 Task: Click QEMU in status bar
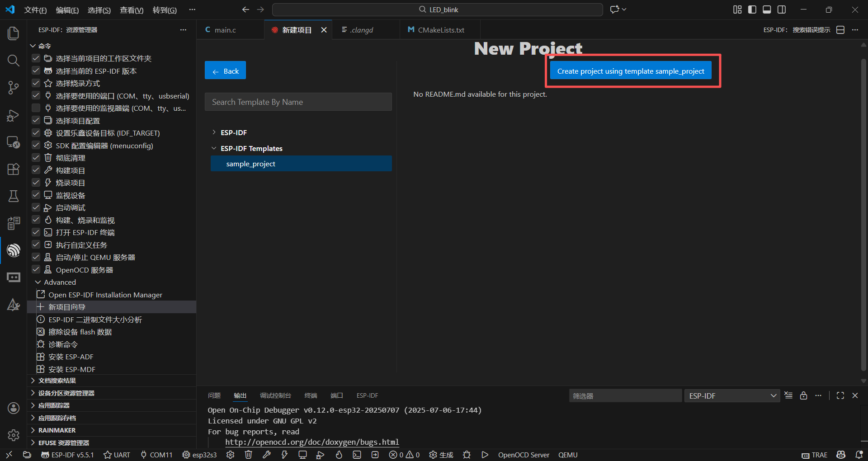pyautogui.click(x=568, y=455)
